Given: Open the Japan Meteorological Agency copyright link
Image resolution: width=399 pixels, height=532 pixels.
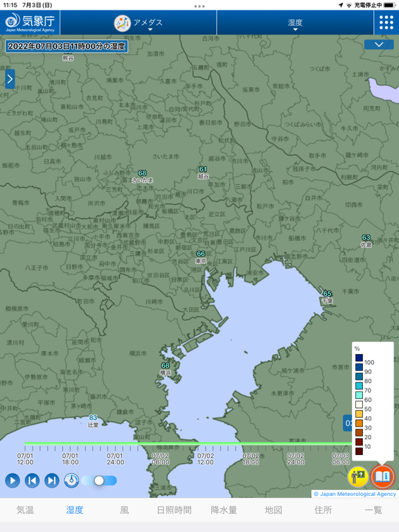Looking at the screenshot, I should tap(355, 494).
